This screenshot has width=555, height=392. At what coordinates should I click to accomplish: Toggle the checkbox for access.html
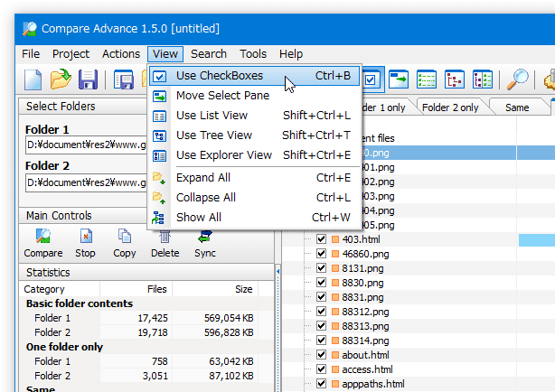point(321,369)
